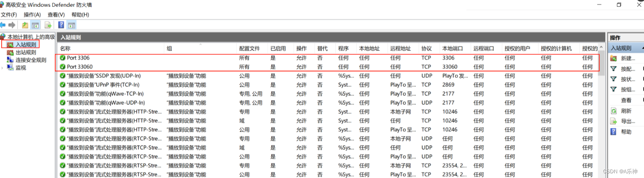This screenshot has height=178, width=644.
Task: Click the green check icon beside Port 33060
Action: 62,67
